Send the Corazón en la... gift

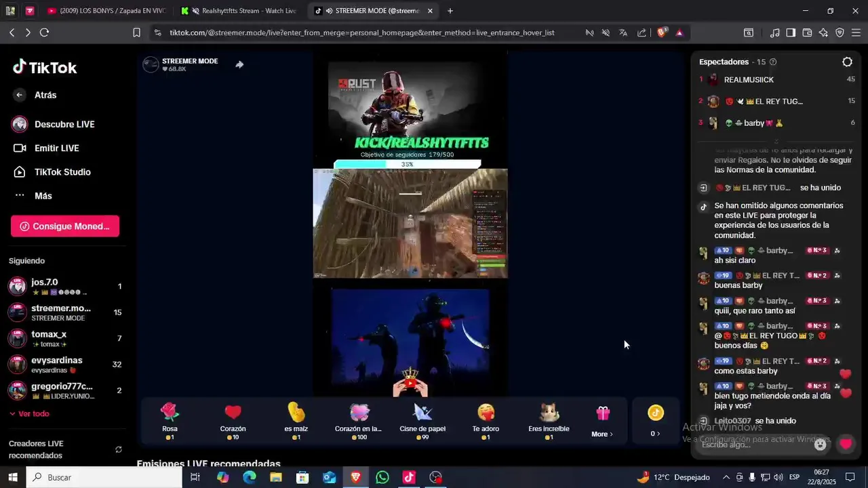pos(359,421)
